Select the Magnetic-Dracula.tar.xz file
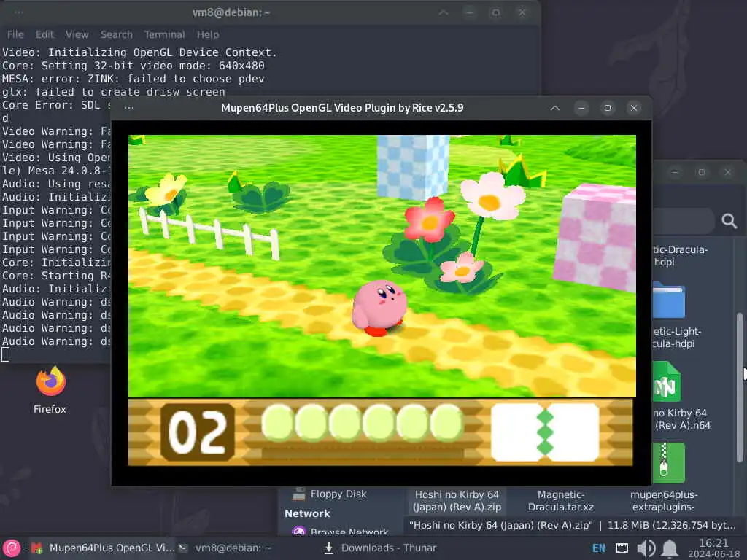747x560 pixels. (561, 500)
